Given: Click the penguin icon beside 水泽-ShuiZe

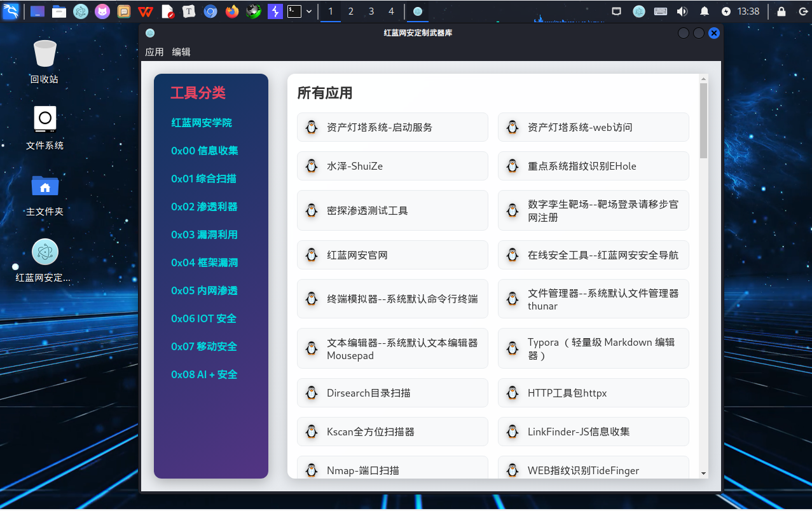Looking at the screenshot, I should click(312, 166).
